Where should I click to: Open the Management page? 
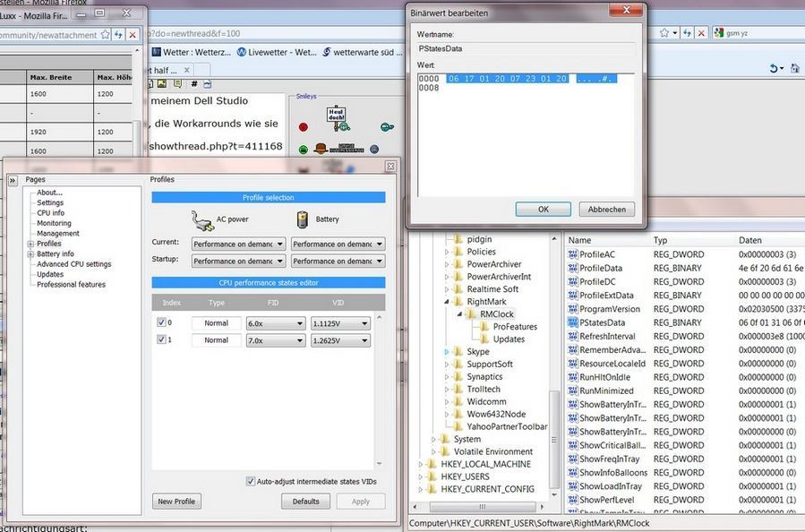point(58,233)
